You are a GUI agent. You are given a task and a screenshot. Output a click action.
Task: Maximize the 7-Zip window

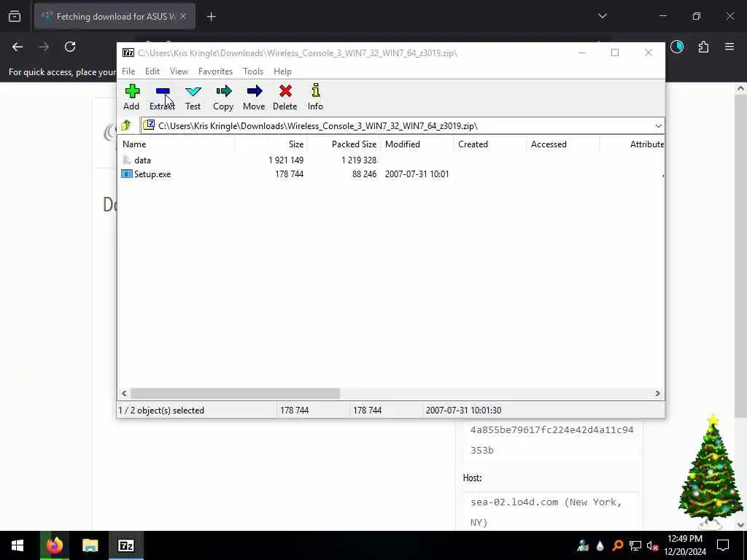[x=614, y=52]
